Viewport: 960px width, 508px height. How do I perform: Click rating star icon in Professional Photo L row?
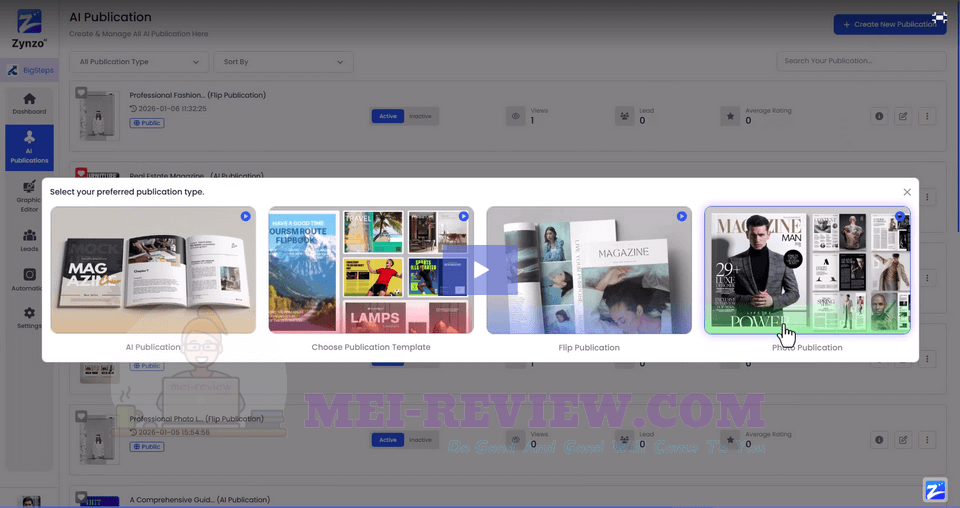[x=730, y=440]
